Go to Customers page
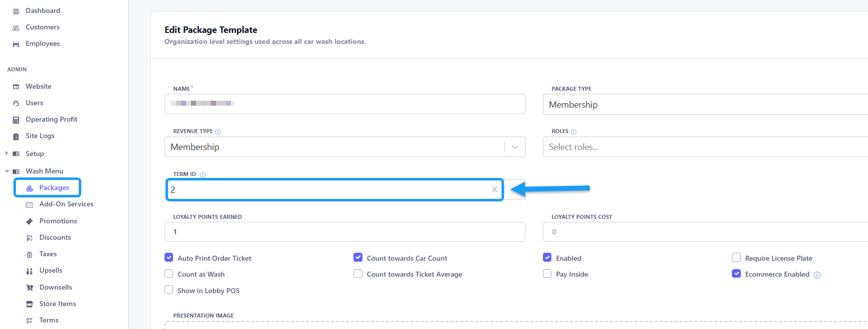 tap(42, 27)
